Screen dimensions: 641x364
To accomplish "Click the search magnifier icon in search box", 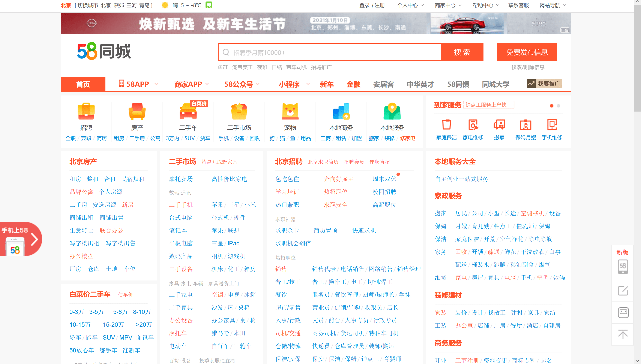I will [226, 52].
